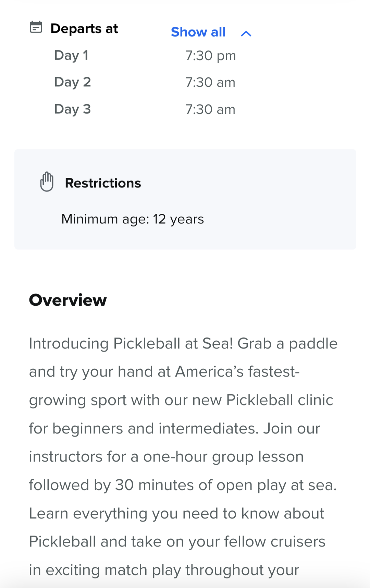Click the Show all link
This screenshot has height=588, width=370.
198,32
